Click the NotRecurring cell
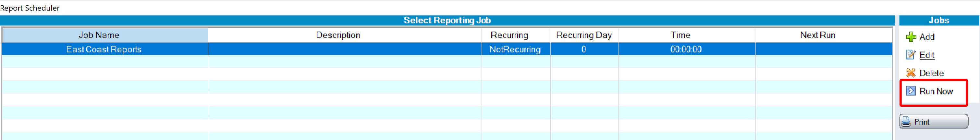This screenshot has width=980, height=140. click(x=516, y=49)
